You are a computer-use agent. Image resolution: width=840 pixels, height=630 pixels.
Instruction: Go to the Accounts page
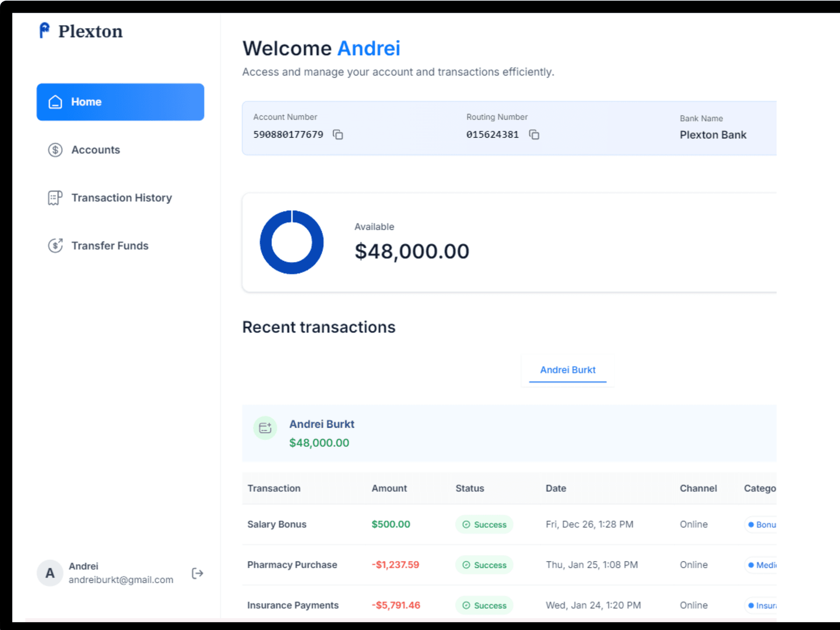pos(95,150)
